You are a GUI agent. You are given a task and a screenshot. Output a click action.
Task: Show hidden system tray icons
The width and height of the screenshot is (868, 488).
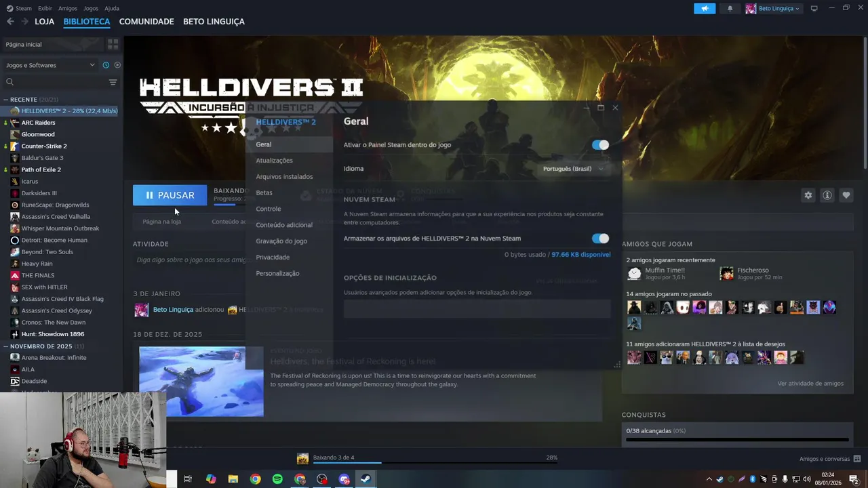[x=709, y=479]
